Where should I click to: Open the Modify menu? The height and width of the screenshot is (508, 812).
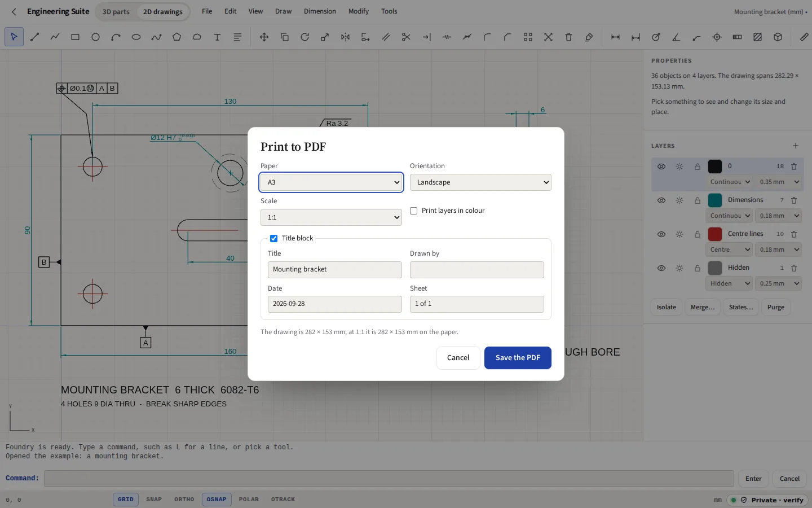tap(359, 11)
